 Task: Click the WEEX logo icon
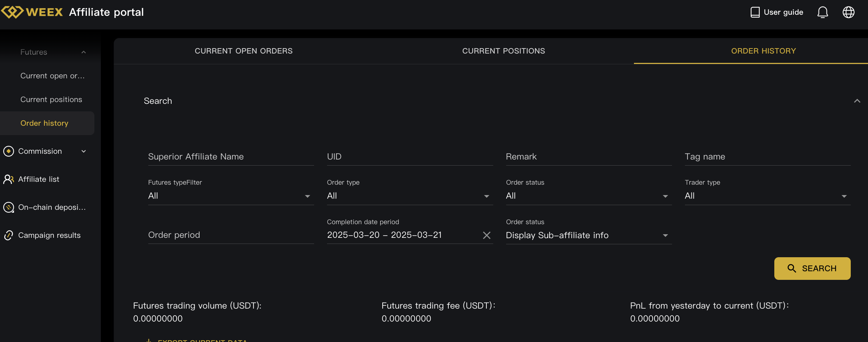coord(13,12)
